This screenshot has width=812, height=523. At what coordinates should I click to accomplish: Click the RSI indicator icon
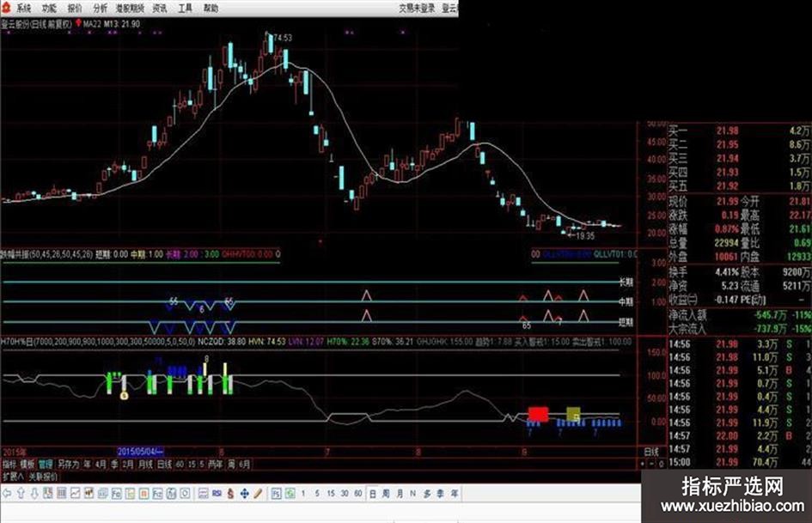point(217,494)
